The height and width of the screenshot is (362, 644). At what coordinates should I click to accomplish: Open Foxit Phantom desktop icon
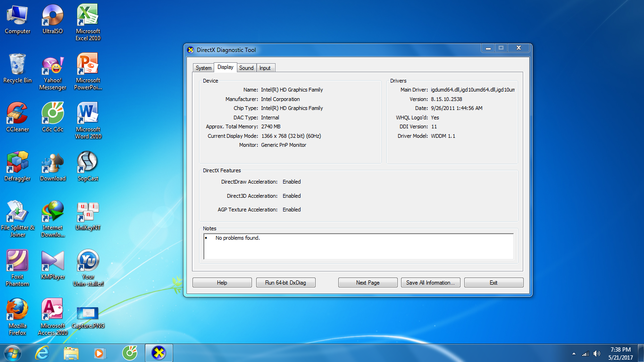pos(17,262)
